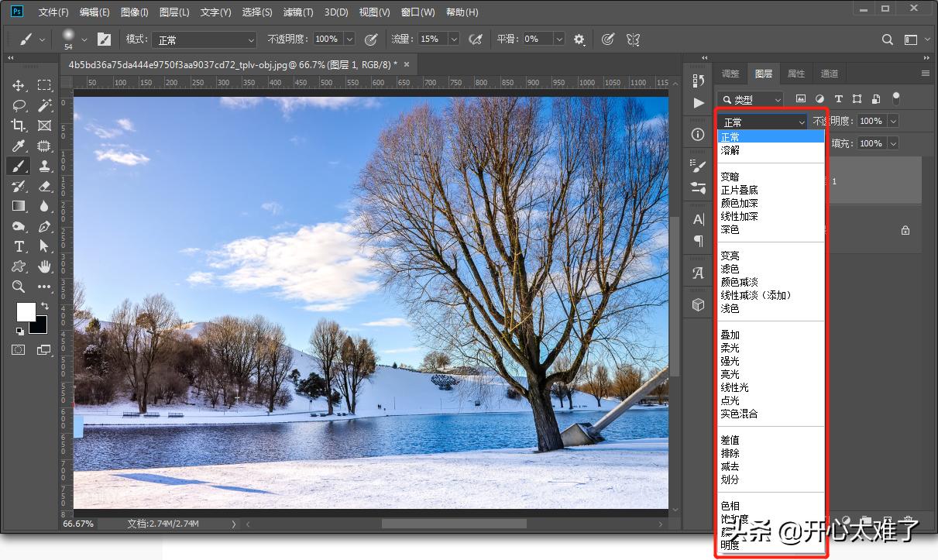Select the Move tool
The height and width of the screenshot is (560, 938).
click(x=19, y=85)
